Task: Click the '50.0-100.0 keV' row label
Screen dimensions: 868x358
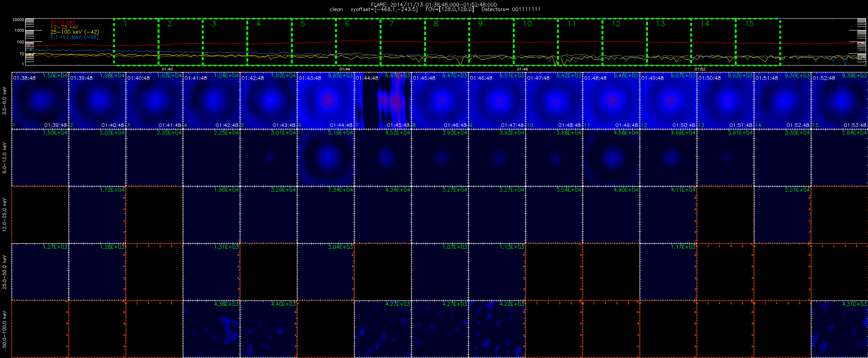Action: pyautogui.click(x=5, y=329)
